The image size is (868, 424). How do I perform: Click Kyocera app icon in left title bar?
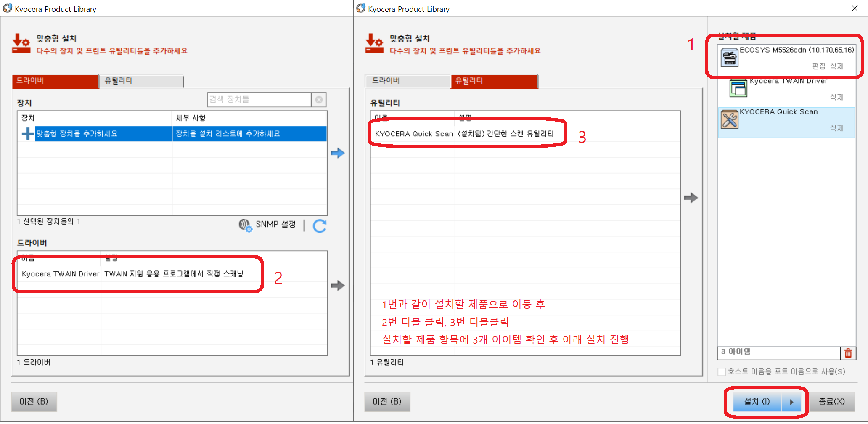[x=8, y=8]
